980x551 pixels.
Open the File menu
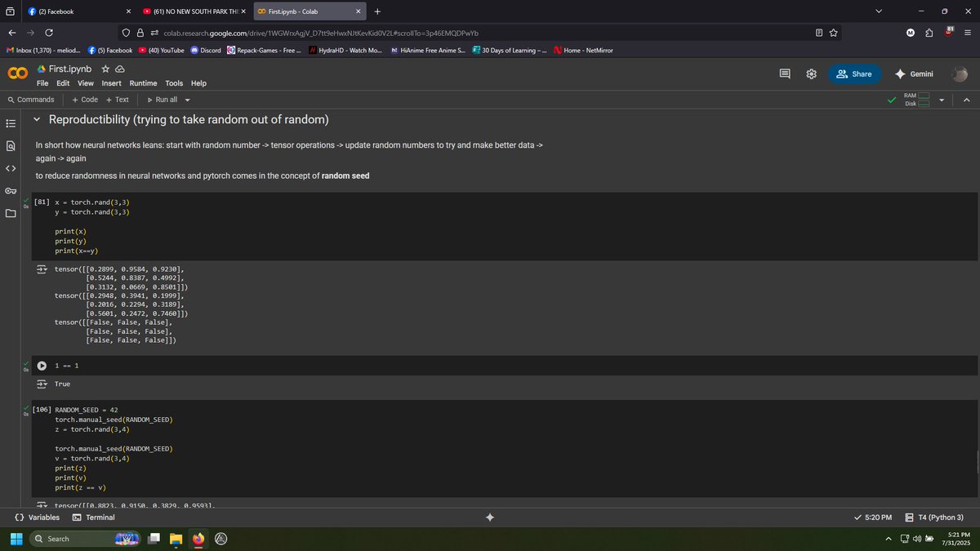click(x=42, y=83)
